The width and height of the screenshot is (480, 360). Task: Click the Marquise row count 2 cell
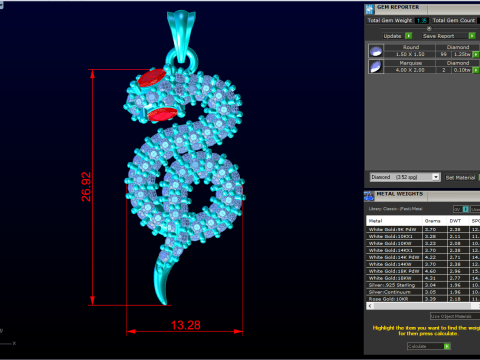coord(444,70)
